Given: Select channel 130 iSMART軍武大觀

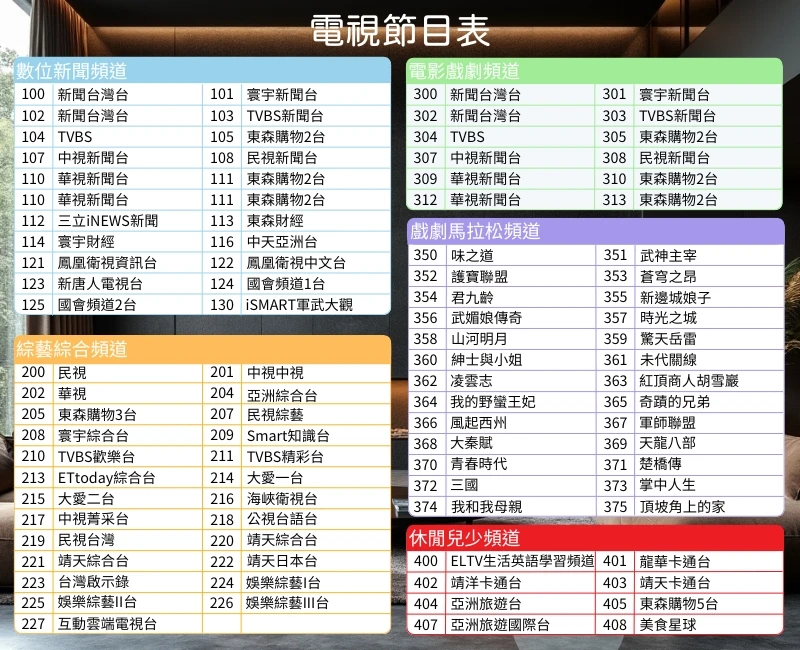Looking at the screenshot, I should pos(299,305).
